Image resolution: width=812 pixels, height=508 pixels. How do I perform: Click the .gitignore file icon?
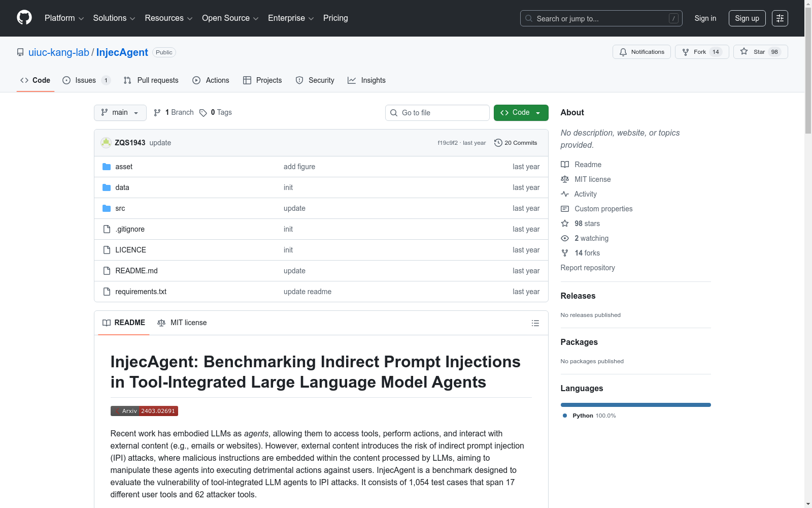107,229
